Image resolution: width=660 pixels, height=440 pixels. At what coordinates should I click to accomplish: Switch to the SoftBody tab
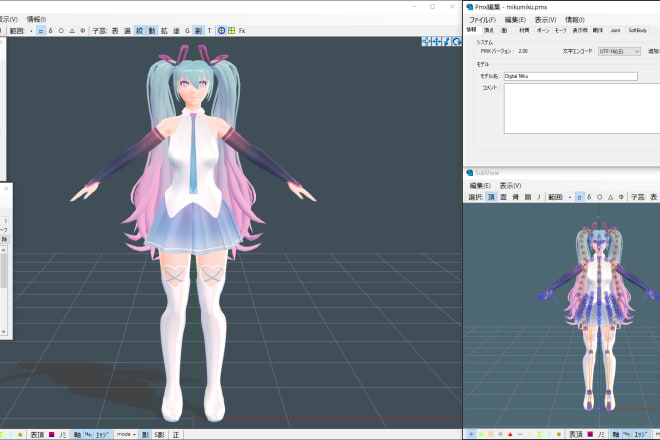click(637, 30)
